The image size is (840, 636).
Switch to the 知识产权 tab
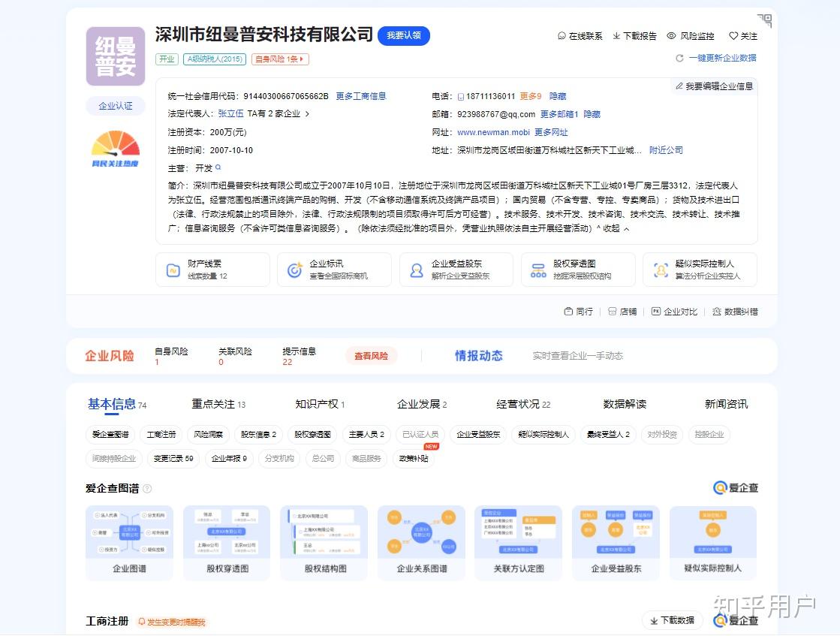pos(316,403)
